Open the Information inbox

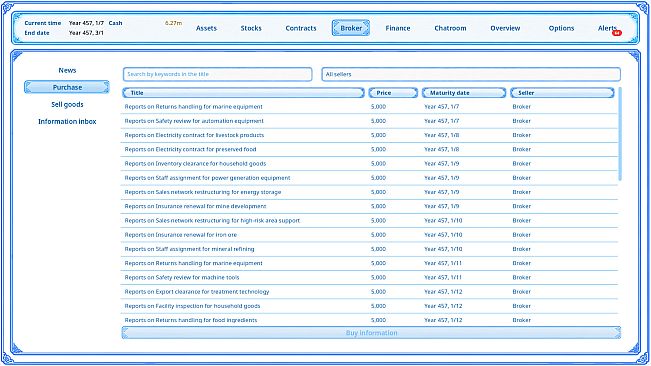67,122
